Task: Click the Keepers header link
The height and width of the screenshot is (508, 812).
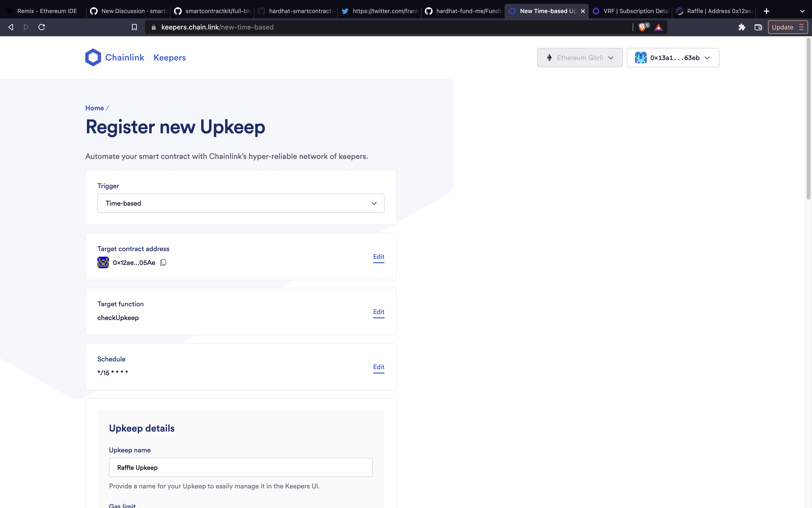Action: coord(169,58)
